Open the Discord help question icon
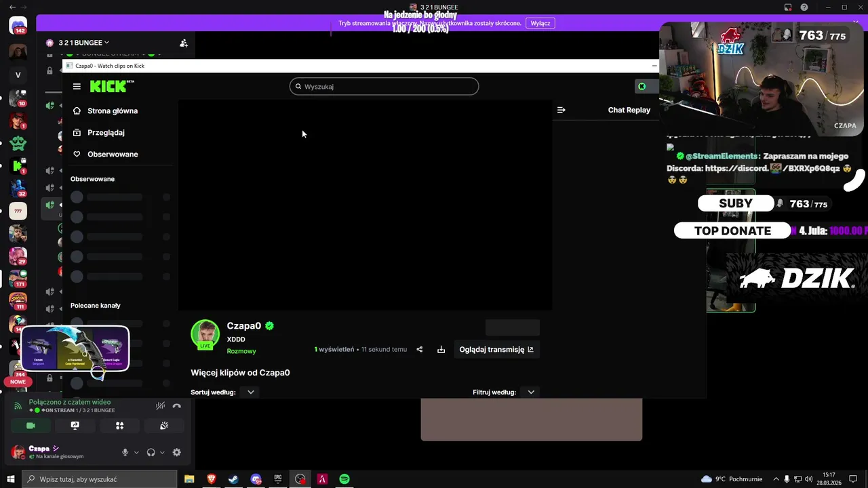The height and width of the screenshot is (488, 868). coord(804,7)
